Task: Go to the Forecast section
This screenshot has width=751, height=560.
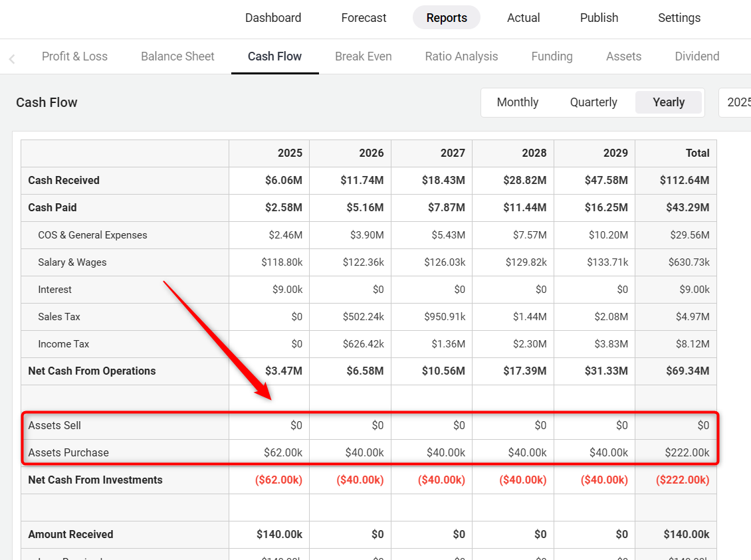Action: coord(364,18)
